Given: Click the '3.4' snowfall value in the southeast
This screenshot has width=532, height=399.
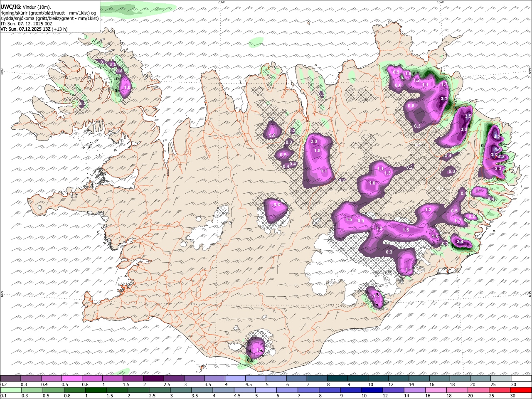Looking at the screenshot, I should (x=460, y=241).
